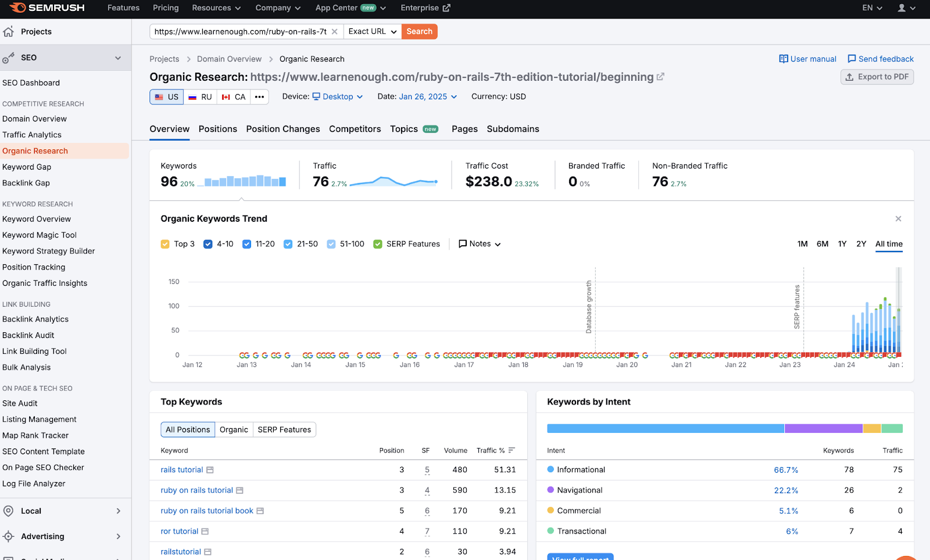
Task: Open the Notes dropdown
Action: pyautogui.click(x=480, y=244)
